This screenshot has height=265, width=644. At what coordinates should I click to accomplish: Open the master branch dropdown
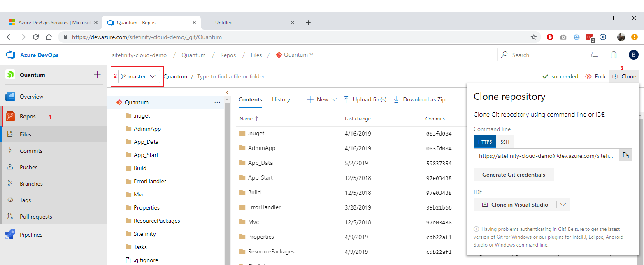139,76
